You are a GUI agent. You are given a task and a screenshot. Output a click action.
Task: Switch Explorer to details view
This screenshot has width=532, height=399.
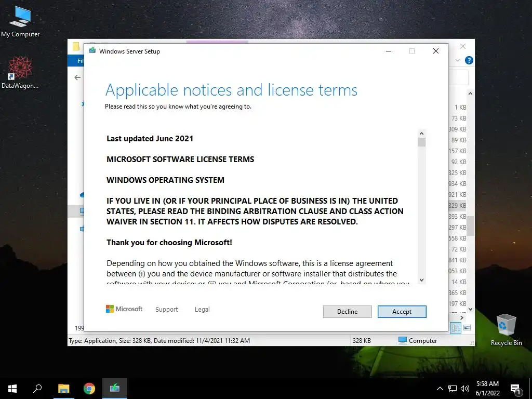tap(456, 328)
